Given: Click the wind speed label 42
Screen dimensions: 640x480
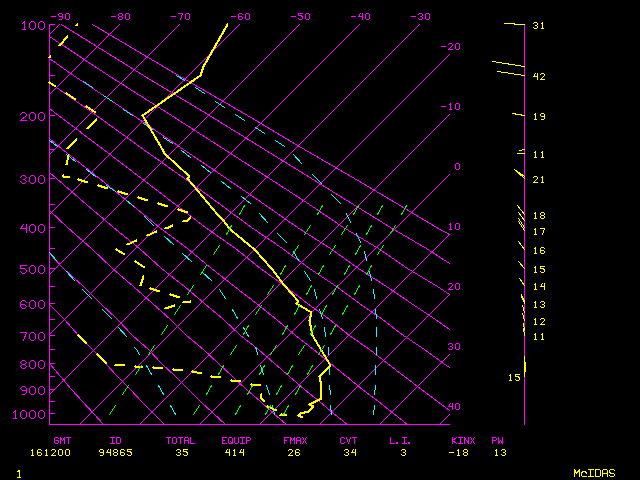Looking at the screenshot, I should pyautogui.click(x=538, y=77).
